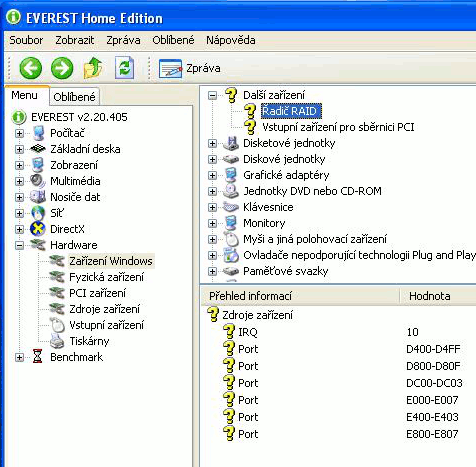Collapse the Hardware tree node
Image resolution: width=476 pixels, height=467 pixels.
[x=19, y=245]
